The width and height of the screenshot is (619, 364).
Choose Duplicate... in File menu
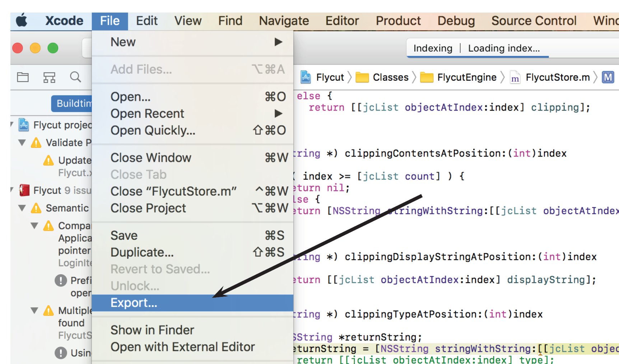tap(192, 252)
